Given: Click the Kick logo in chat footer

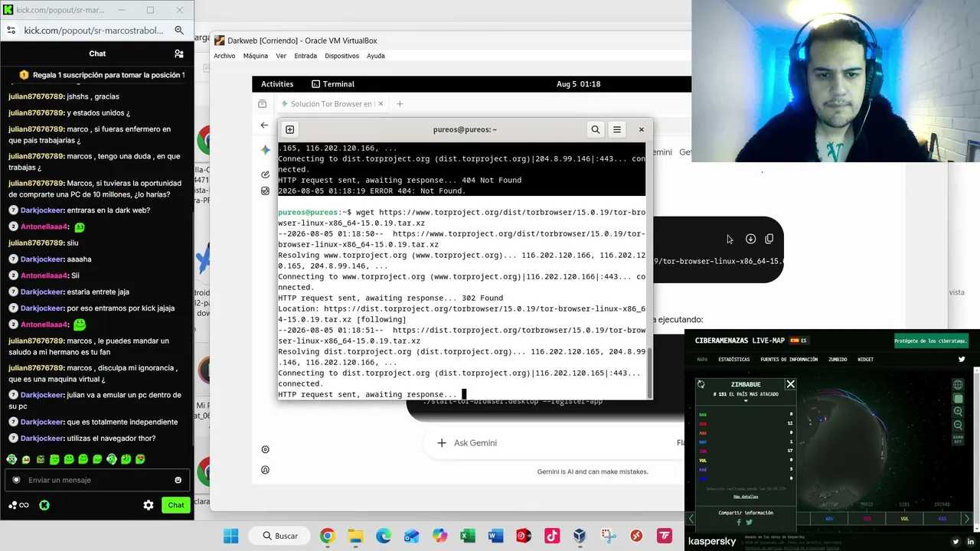Looking at the screenshot, I should (44, 505).
